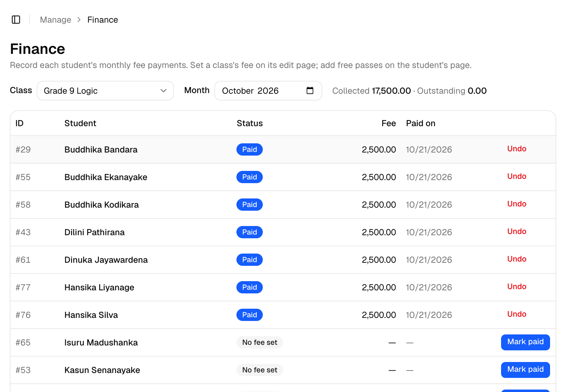The image size is (566, 392).
Task: Undo payment for Buddhika Bandara
Action: click(517, 149)
